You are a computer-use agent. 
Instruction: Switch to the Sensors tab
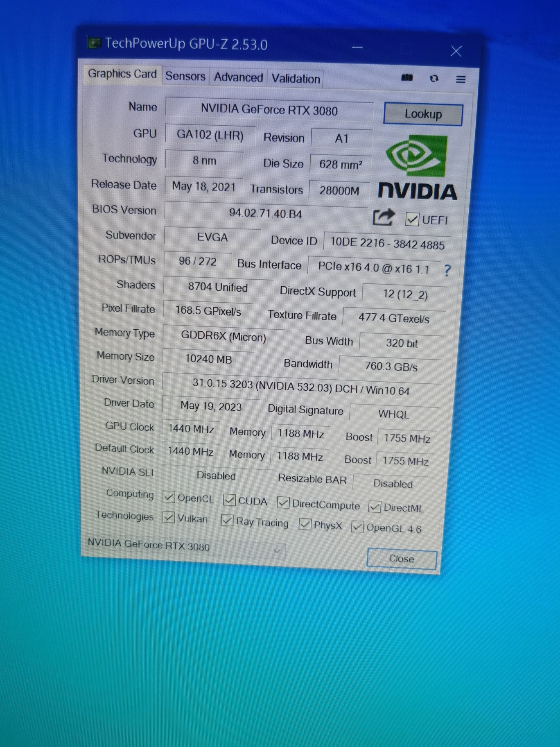tap(185, 76)
